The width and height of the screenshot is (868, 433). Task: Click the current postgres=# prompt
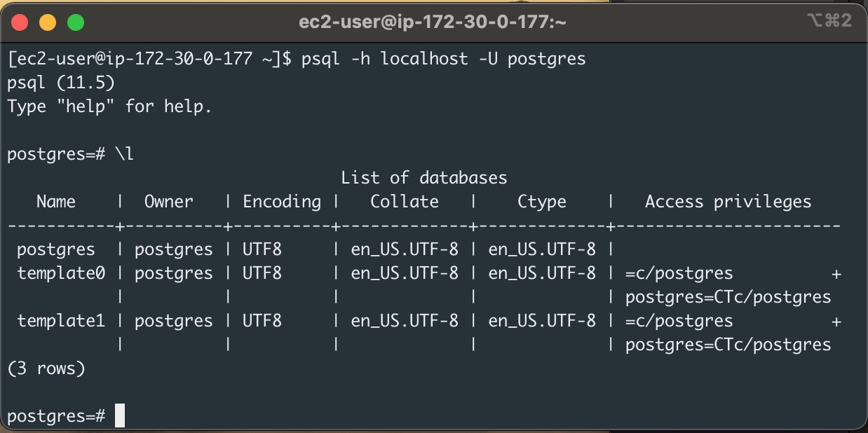[x=55, y=415]
